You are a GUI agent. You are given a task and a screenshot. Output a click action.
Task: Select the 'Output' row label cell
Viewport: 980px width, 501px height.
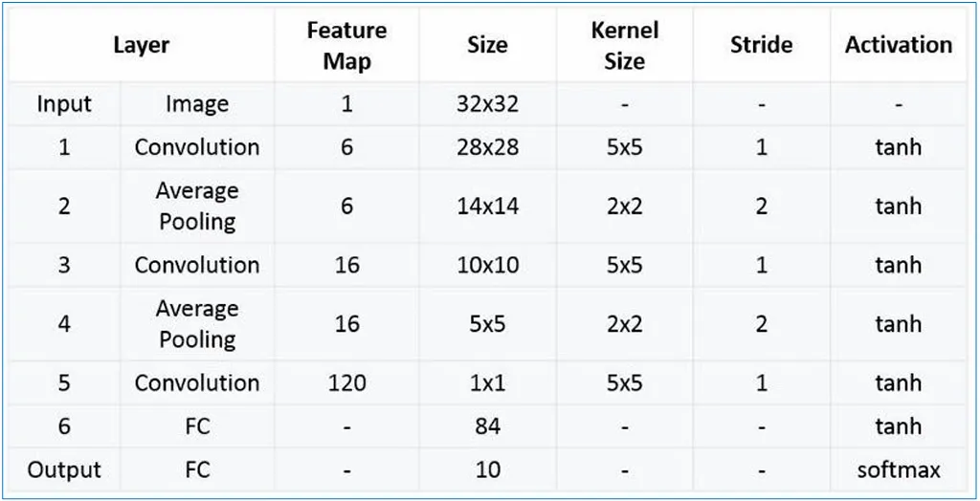tap(64, 470)
